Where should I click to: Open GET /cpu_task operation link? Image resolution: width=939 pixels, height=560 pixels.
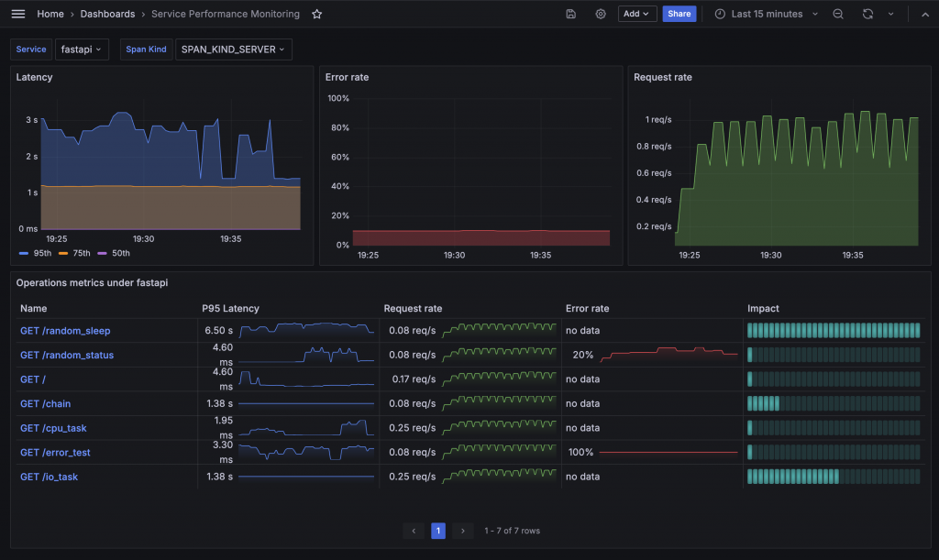click(x=53, y=428)
